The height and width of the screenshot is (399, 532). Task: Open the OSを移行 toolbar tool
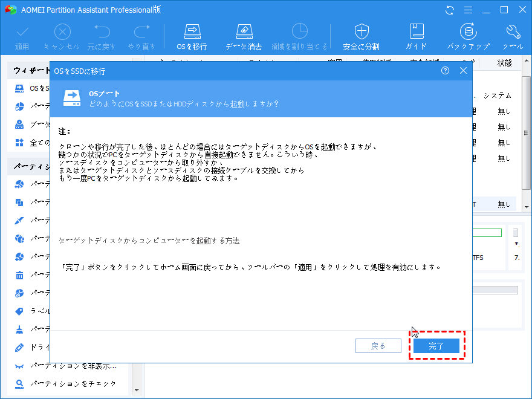tap(192, 37)
